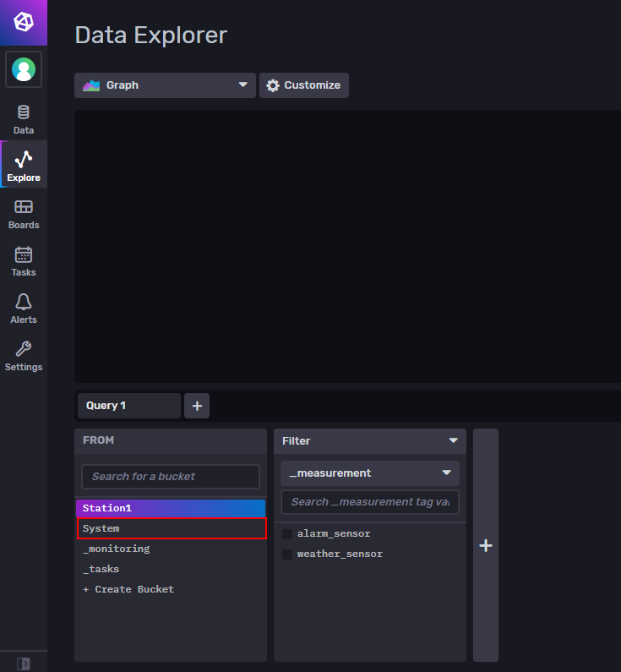The height and width of the screenshot is (672, 621).
Task: Check the alarm_sensor checkbox
Action: pyautogui.click(x=287, y=533)
